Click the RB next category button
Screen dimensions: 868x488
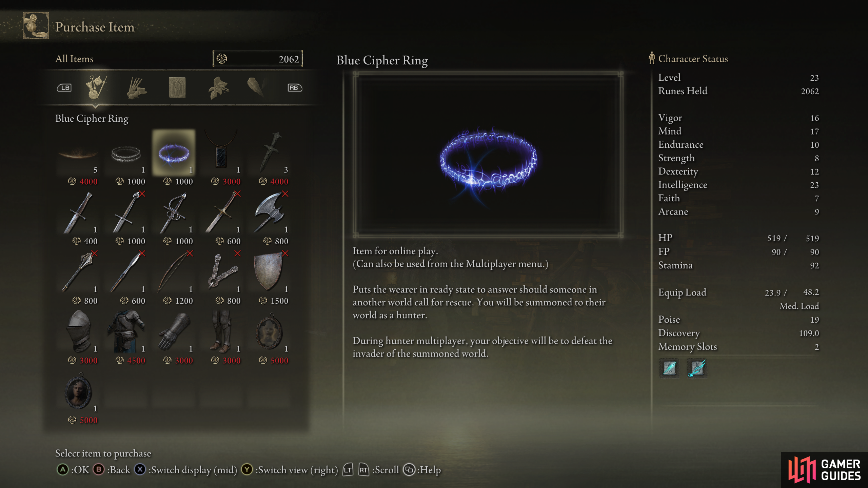coord(295,88)
